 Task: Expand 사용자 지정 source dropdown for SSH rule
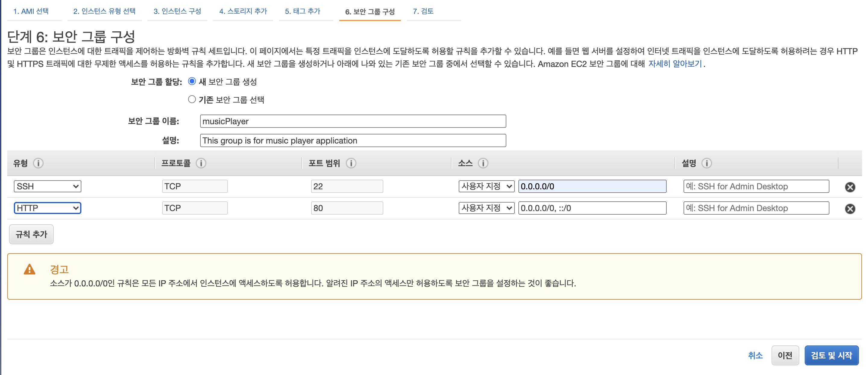click(x=486, y=186)
